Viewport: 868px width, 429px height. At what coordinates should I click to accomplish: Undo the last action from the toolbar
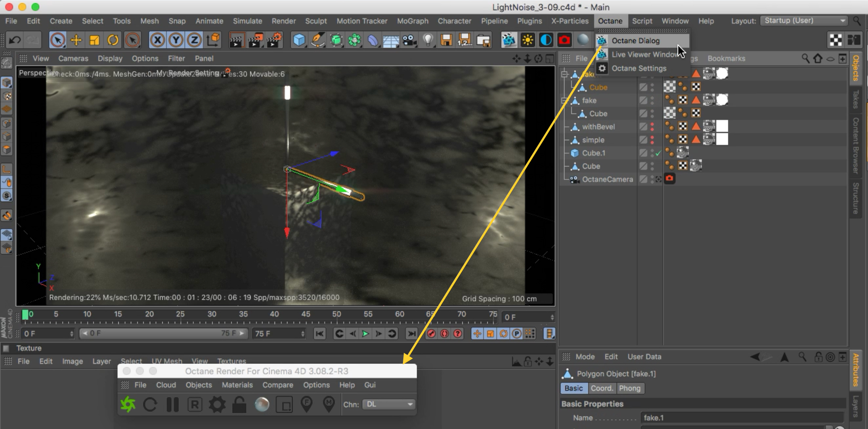tap(15, 40)
